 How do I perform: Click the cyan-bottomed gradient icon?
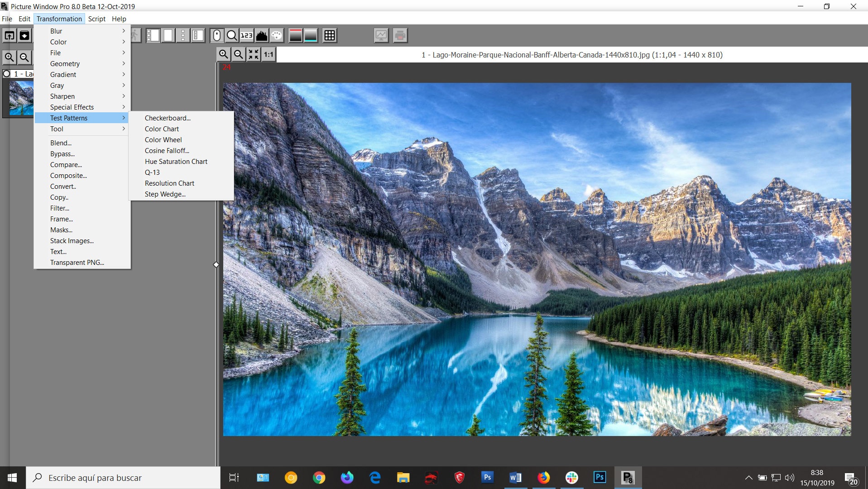(x=311, y=35)
